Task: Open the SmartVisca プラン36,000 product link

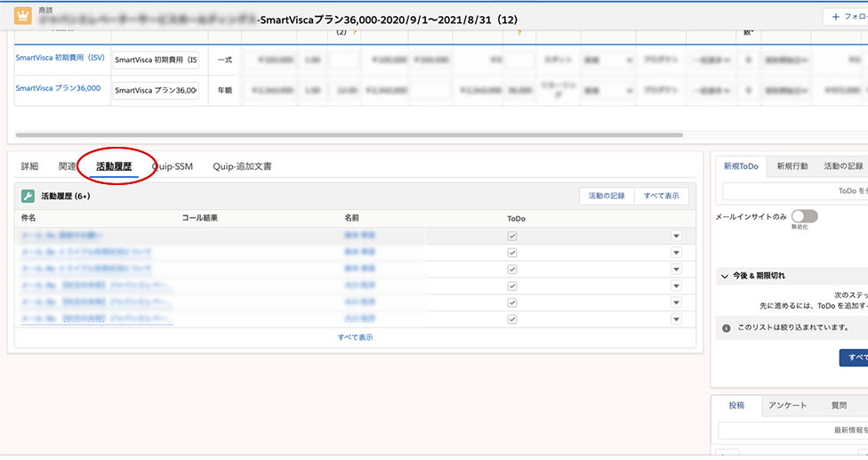Action: [58, 88]
